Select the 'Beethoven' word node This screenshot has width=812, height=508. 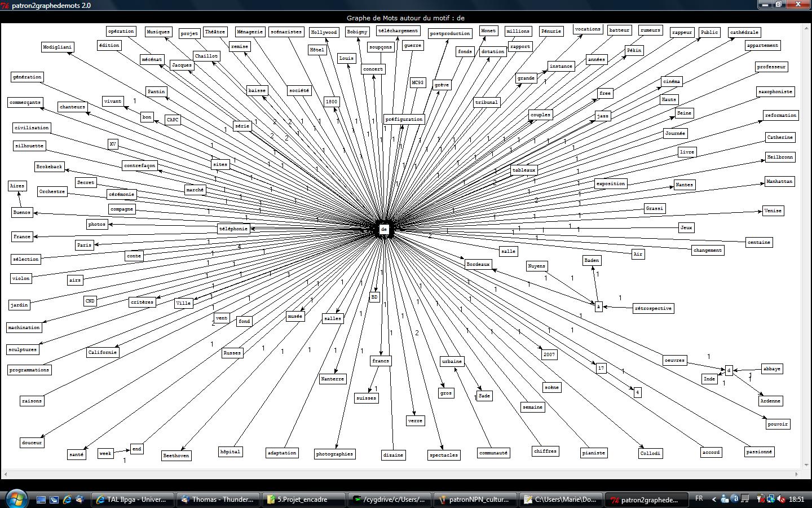click(176, 456)
